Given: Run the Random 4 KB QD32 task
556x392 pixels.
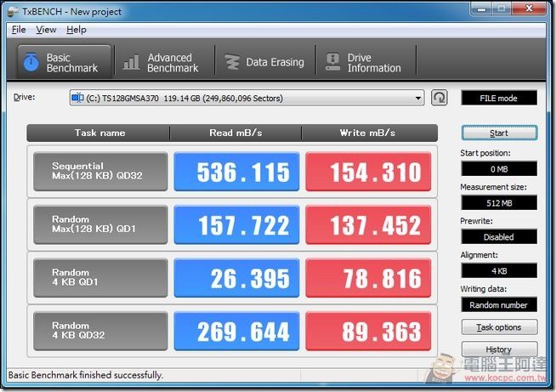Looking at the screenshot, I should [x=100, y=331].
